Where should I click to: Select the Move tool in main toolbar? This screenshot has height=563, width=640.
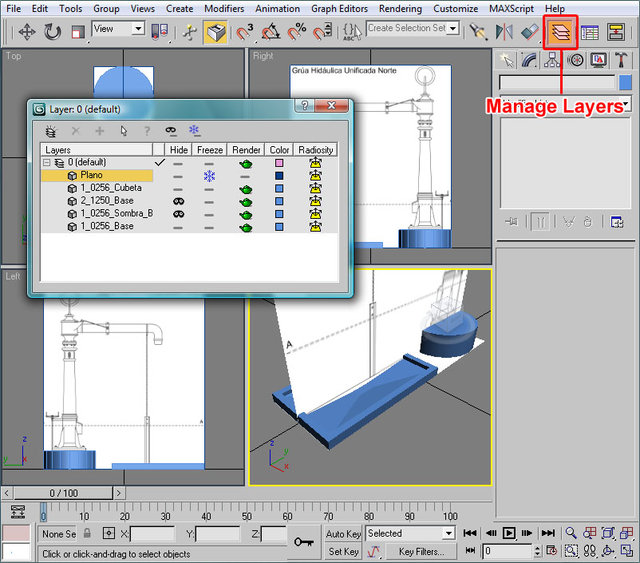[x=26, y=32]
